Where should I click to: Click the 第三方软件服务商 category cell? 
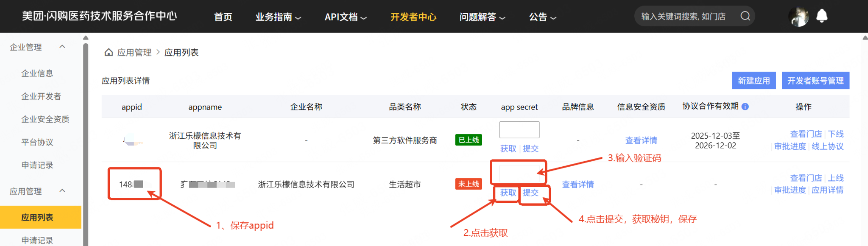[x=405, y=140]
